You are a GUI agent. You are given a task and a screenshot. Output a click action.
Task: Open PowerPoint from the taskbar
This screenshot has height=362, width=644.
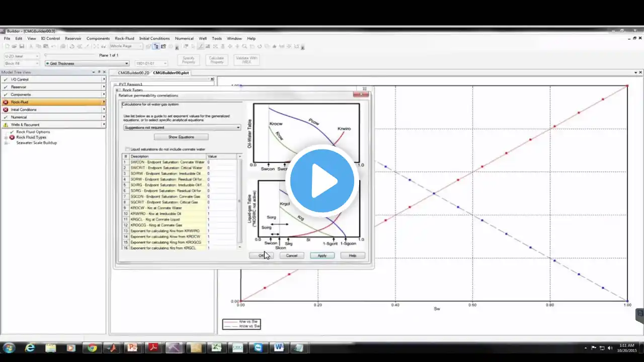point(133,347)
